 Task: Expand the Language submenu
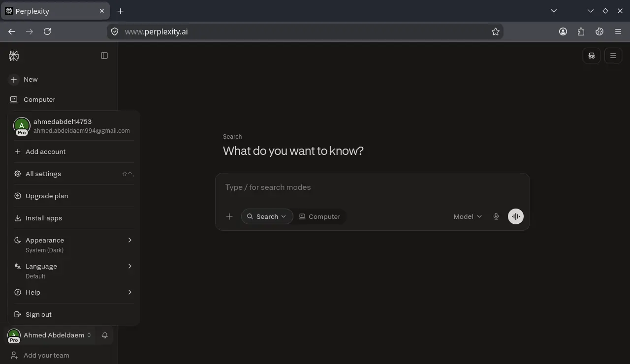[74, 271]
